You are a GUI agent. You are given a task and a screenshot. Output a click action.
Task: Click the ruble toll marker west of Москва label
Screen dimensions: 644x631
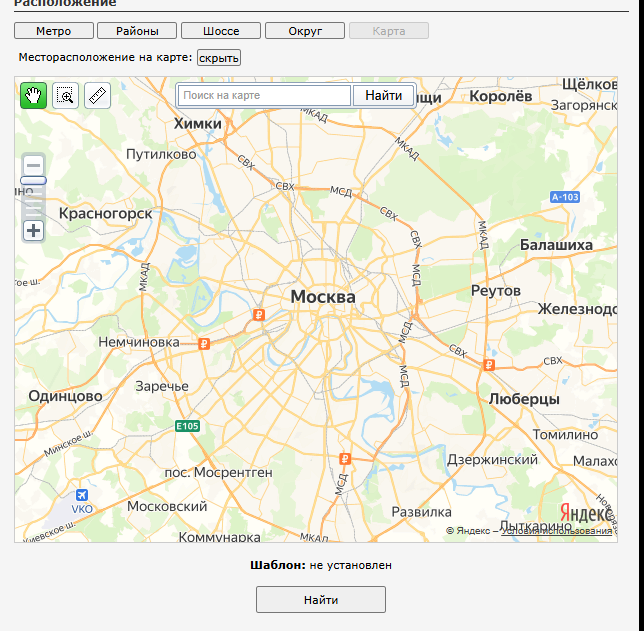(x=259, y=315)
